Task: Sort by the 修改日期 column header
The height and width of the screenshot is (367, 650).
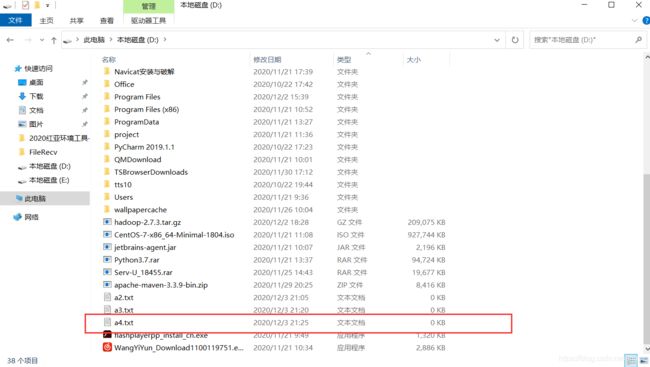Action: click(267, 60)
